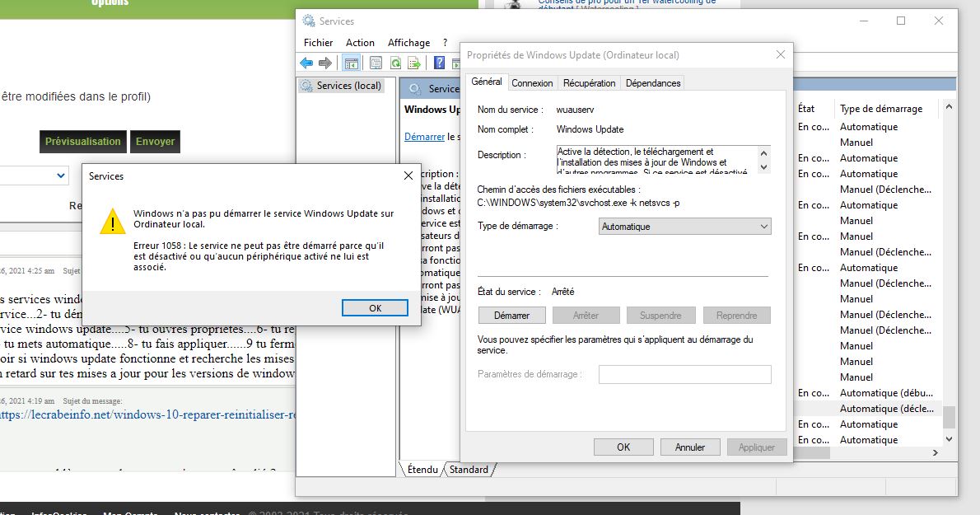Image resolution: width=980 pixels, height=515 pixels.
Task: Open the Properties toolbar icon in Services
Action: [x=376, y=63]
